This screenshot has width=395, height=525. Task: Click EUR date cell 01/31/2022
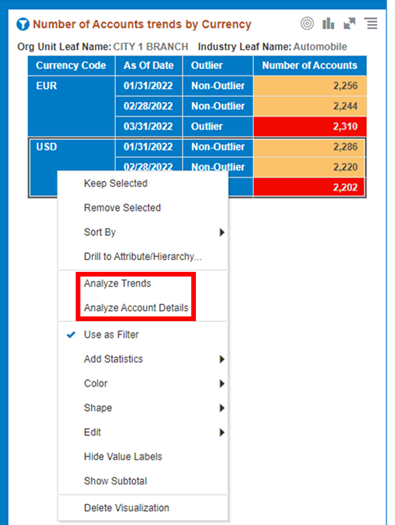point(149,86)
